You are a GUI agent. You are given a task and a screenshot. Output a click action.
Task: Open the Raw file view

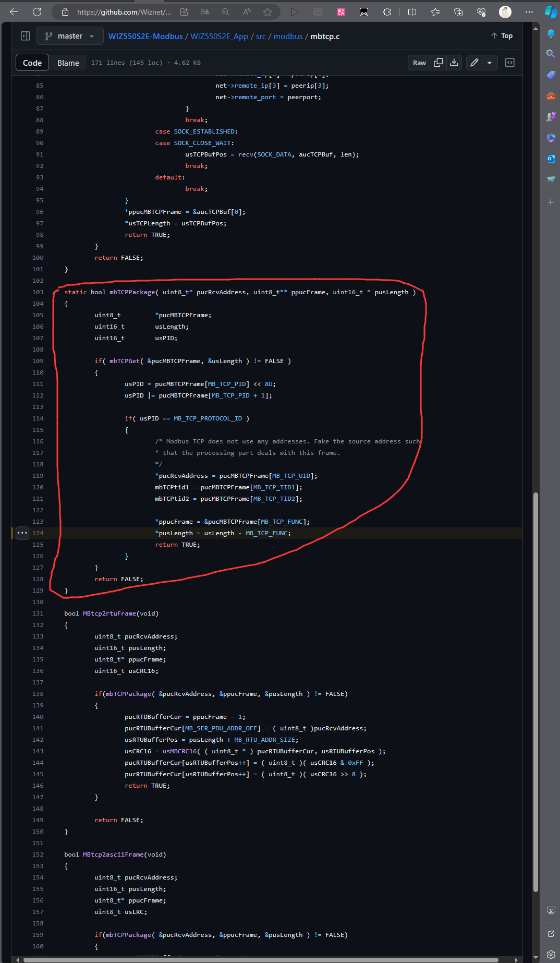click(x=419, y=63)
